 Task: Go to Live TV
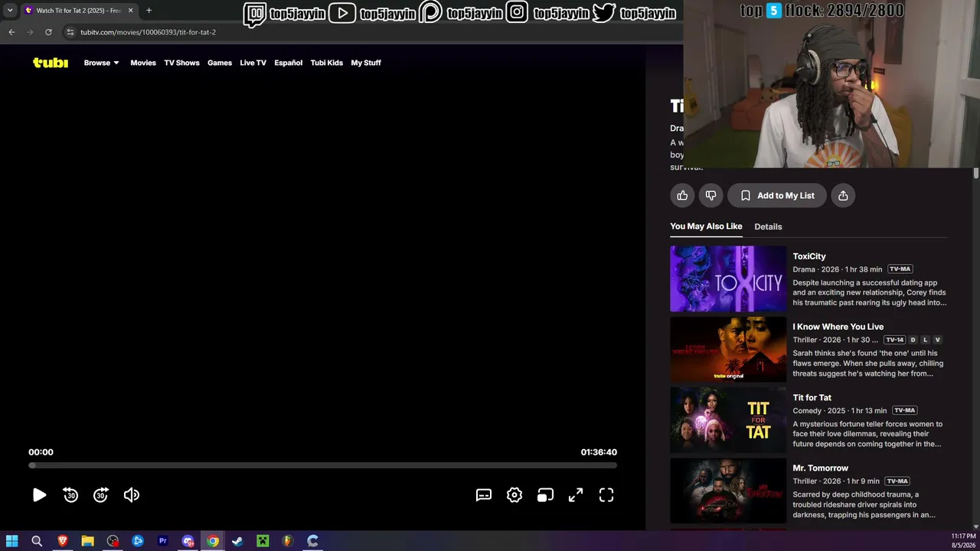pyautogui.click(x=253, y=63)
